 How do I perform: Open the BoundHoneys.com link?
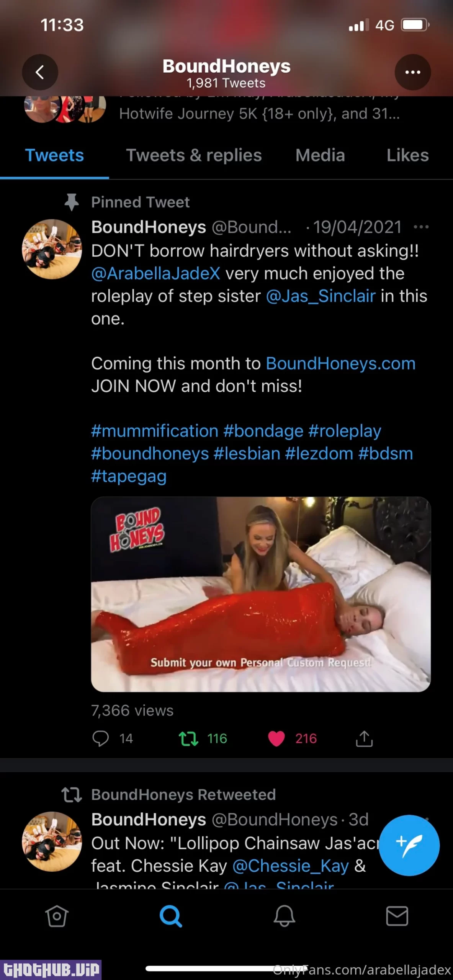[340, 364]
